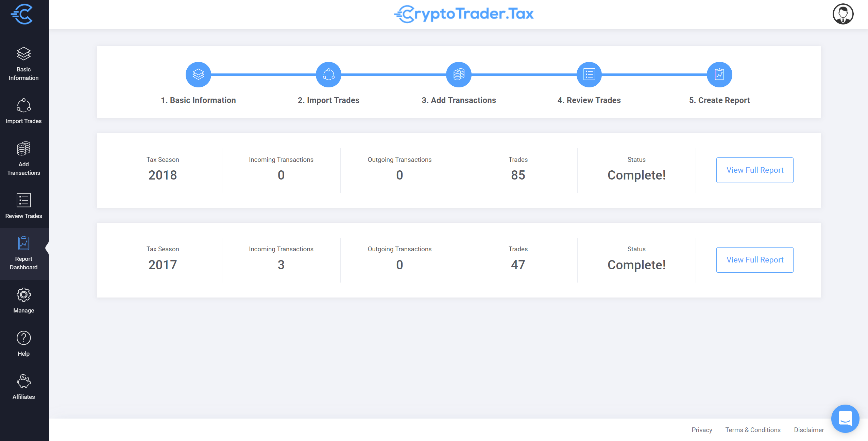Select step 5 Create Report circle
Image resolution: width=868 pixels, height=441 pixels.
coord(719,74)
